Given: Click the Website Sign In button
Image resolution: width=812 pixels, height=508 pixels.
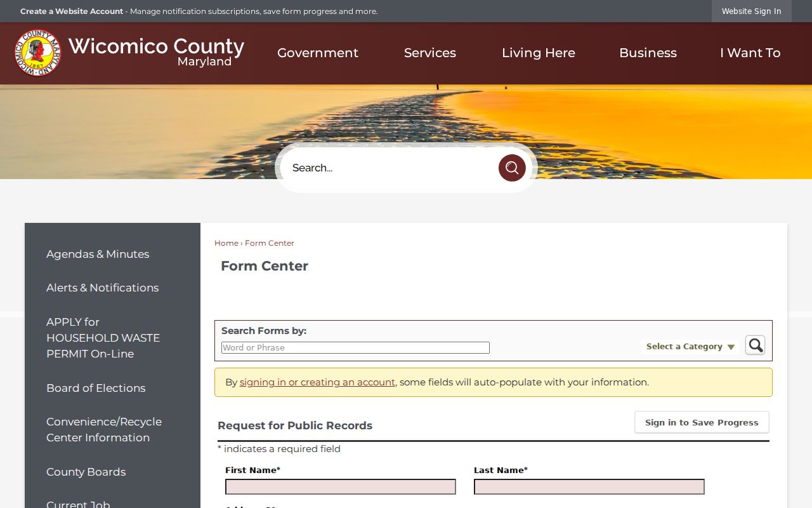Looking at the screenshot, I should pos(752,11).
